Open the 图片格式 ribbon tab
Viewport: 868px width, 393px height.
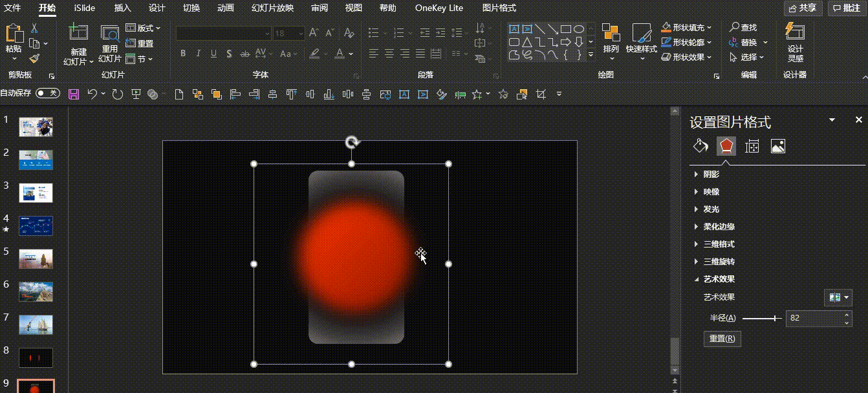click(499, 8)
